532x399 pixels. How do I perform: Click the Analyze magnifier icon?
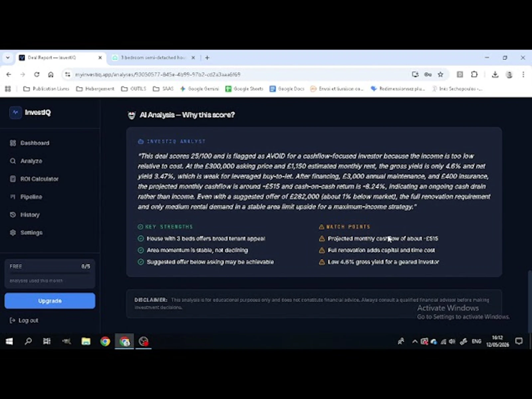coord(13,161)
